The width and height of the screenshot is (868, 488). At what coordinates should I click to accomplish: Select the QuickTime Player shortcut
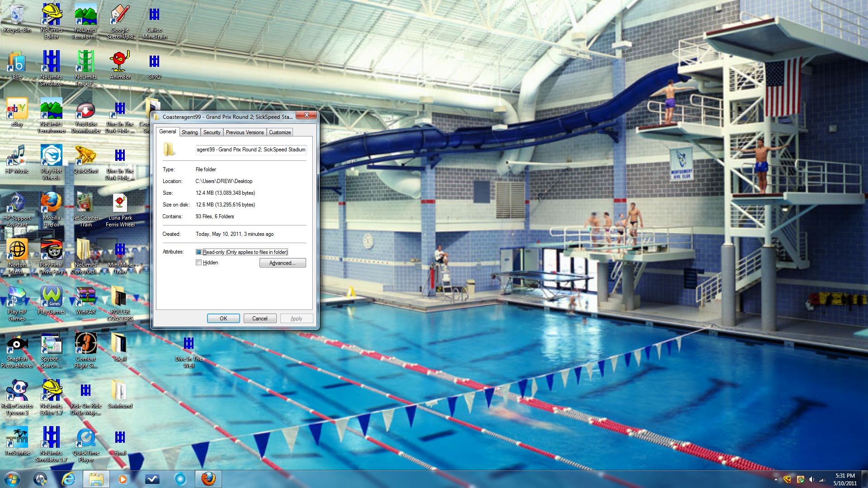pyautogui.click(x=85, y=444)
